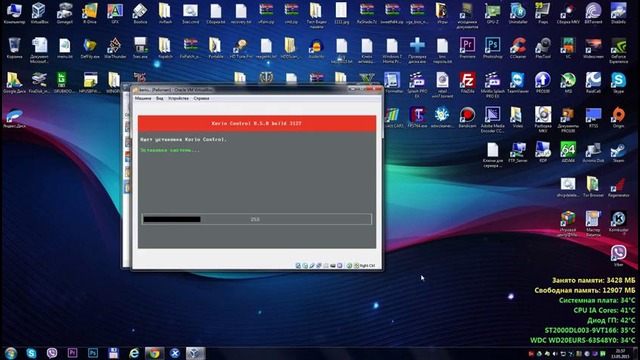Open the WarThunder desktop shortcut
Screen dimensions: 640x360
(x=115, y=48)
